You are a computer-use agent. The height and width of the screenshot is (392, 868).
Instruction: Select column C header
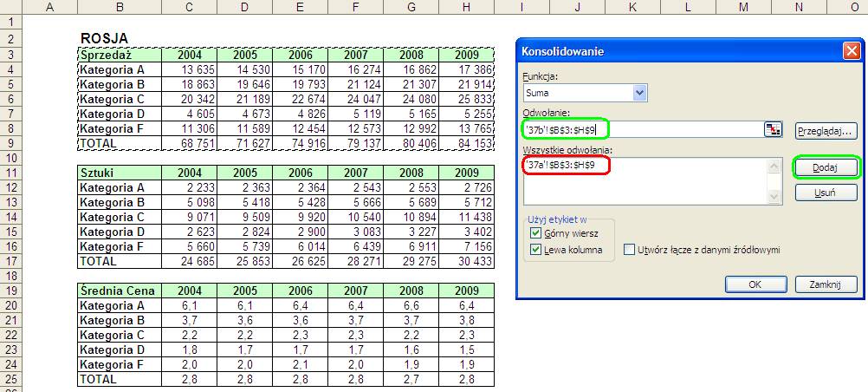pyautogui.click(x=190, y=7)
